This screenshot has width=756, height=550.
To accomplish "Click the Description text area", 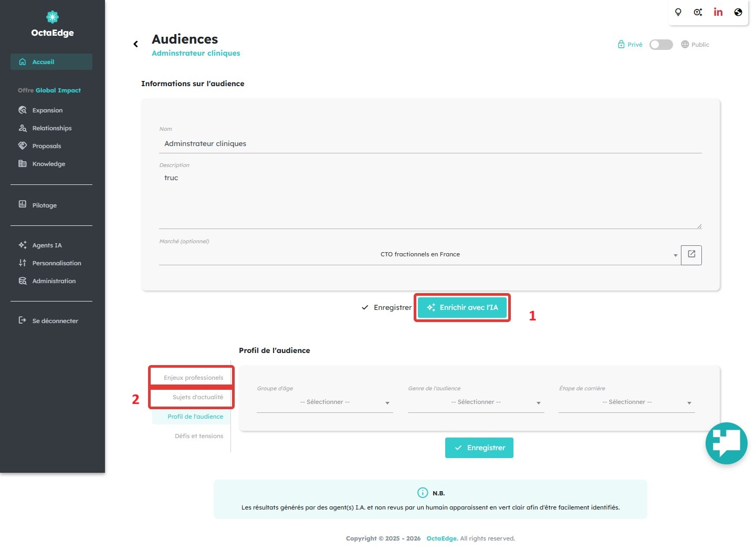I will [x=430, y=200].
